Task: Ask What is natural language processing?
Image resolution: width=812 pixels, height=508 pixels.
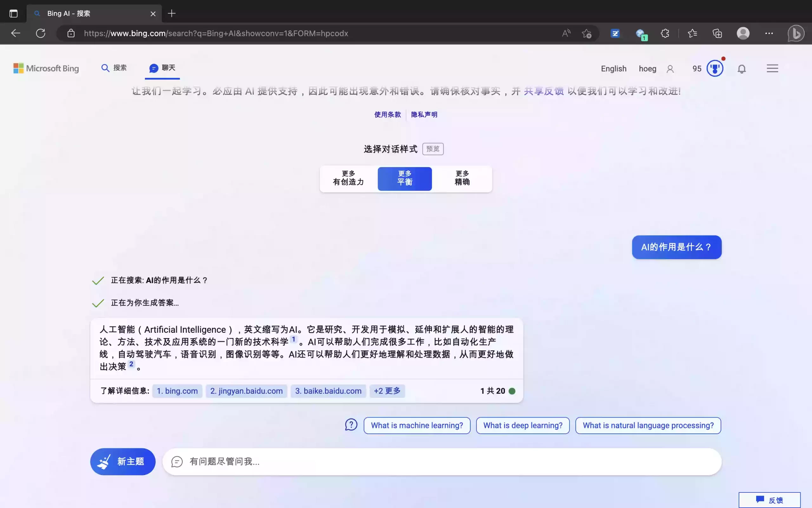Action: tap(648, 425)
